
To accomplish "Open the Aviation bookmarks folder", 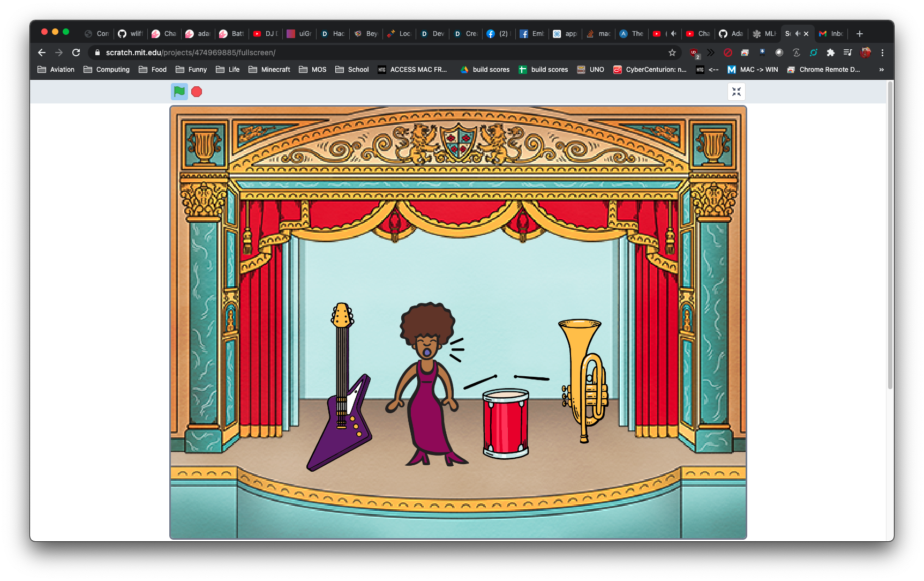I will point(56,70).
